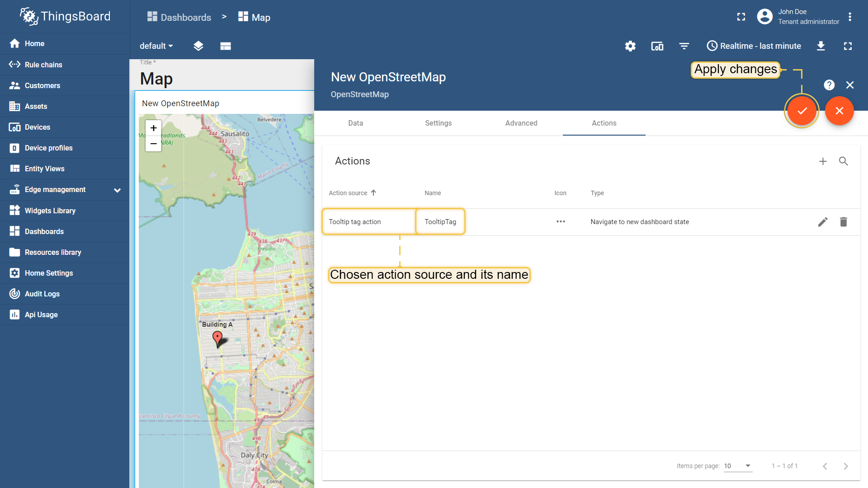Open entity aliases icon
868x488 pixels.
(657, 46)
